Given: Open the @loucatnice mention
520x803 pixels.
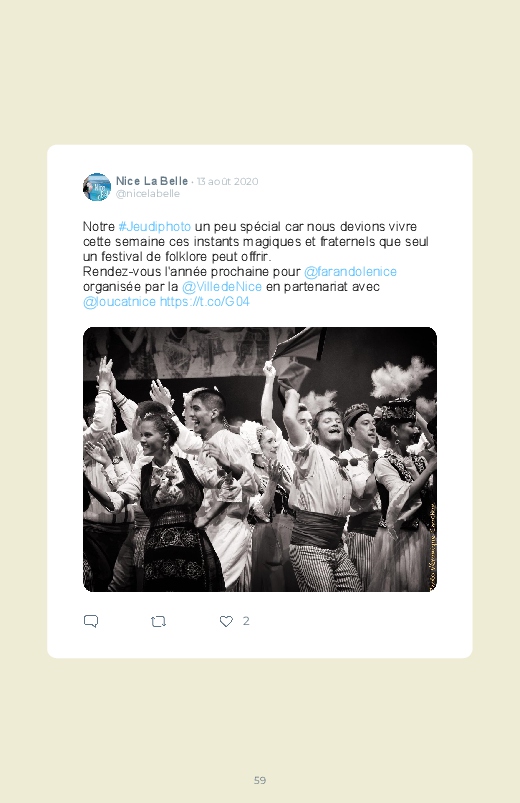Looking at the screenshot, I should point(119,302).
